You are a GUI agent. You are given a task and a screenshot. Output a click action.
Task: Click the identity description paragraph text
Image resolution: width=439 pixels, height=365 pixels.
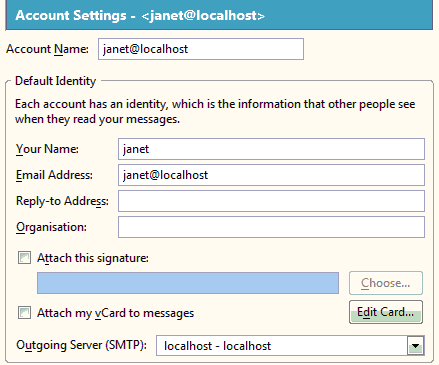[215, 112]
